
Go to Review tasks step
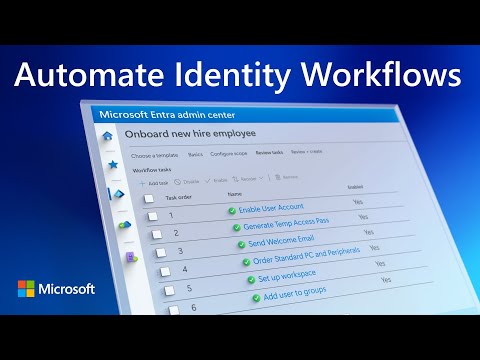click(x=269, y=152)
